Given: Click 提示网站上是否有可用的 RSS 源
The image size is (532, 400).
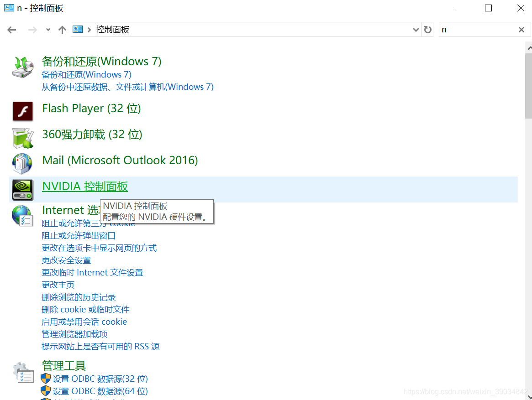Looking at the screenshot, I should (100, 347).
